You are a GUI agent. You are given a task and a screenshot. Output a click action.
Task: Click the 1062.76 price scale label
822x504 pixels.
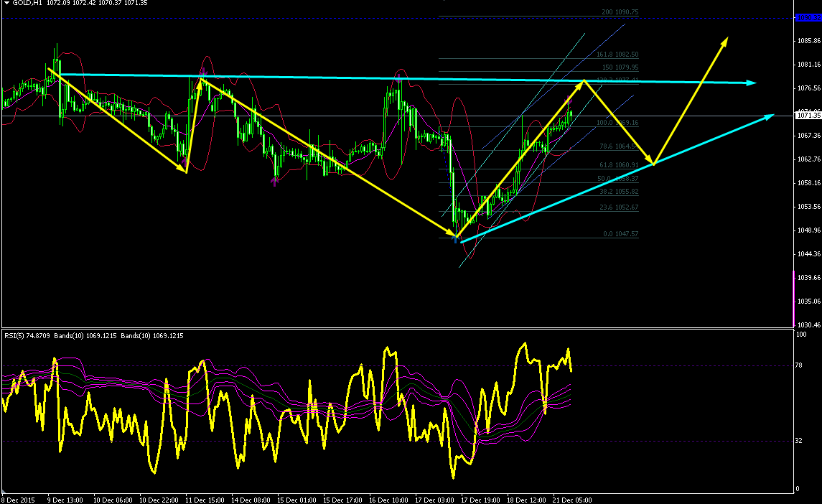coord(809,159)
